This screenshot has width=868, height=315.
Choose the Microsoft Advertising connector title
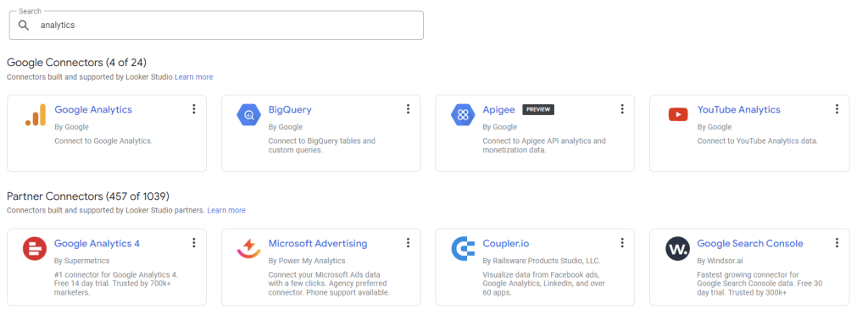(318, 243)
